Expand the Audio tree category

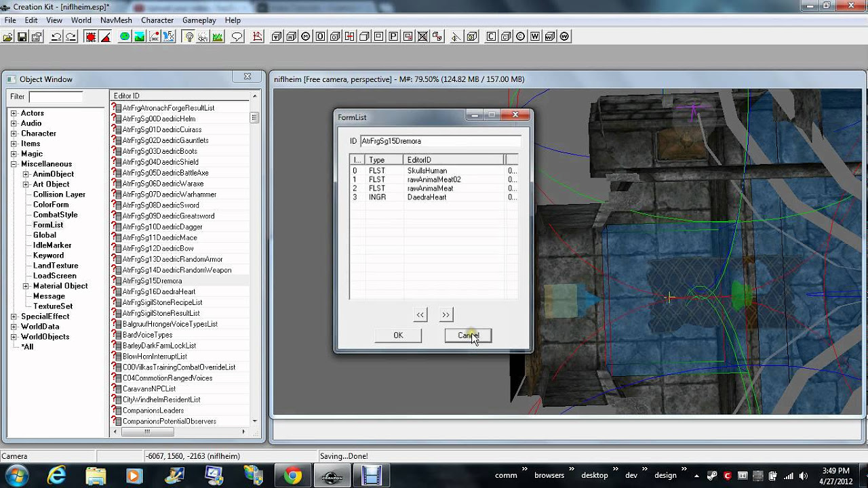(x=14, y=123)
